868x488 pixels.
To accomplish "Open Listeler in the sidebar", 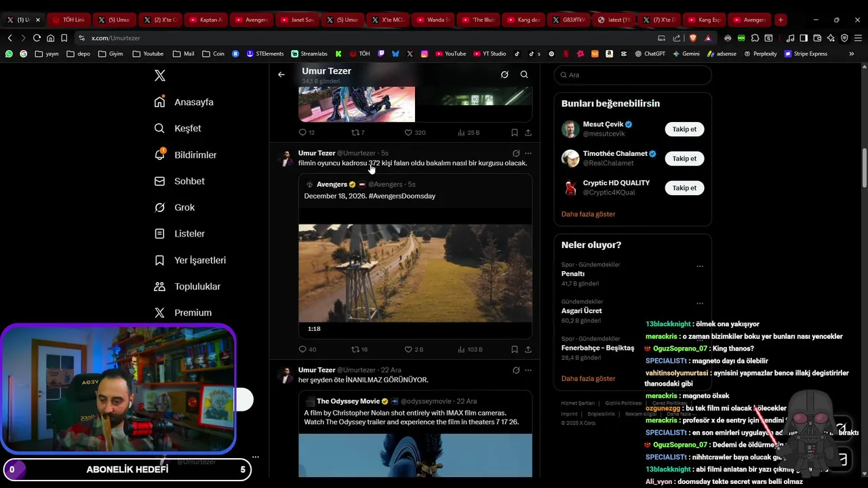I will (x=179, y=234).
